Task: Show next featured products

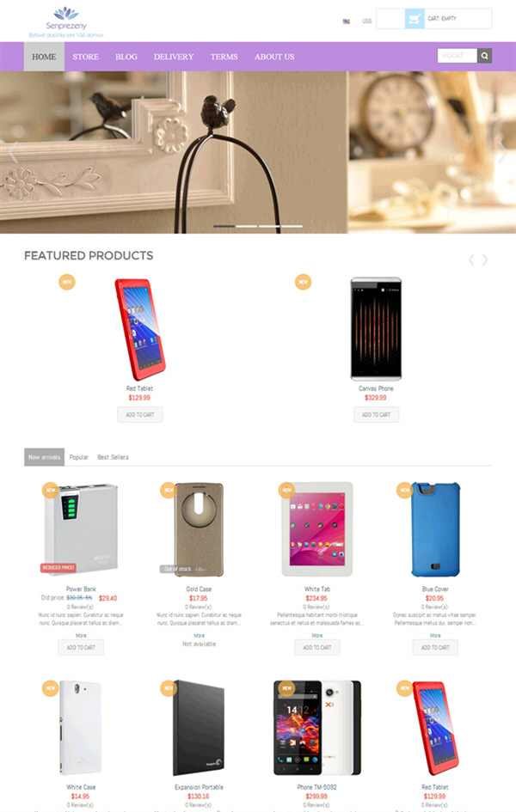Action: [485, 260]
